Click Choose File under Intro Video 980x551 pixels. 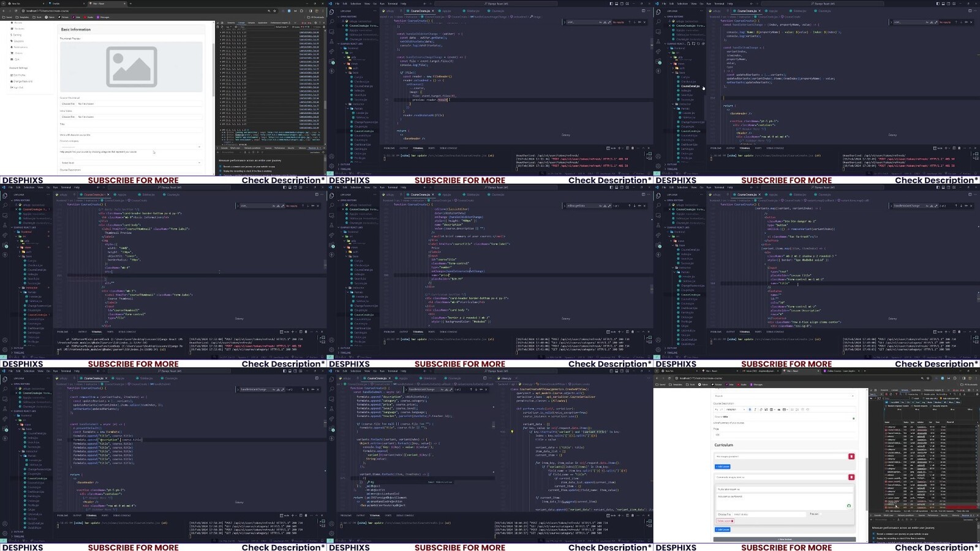tap(68, 116)
